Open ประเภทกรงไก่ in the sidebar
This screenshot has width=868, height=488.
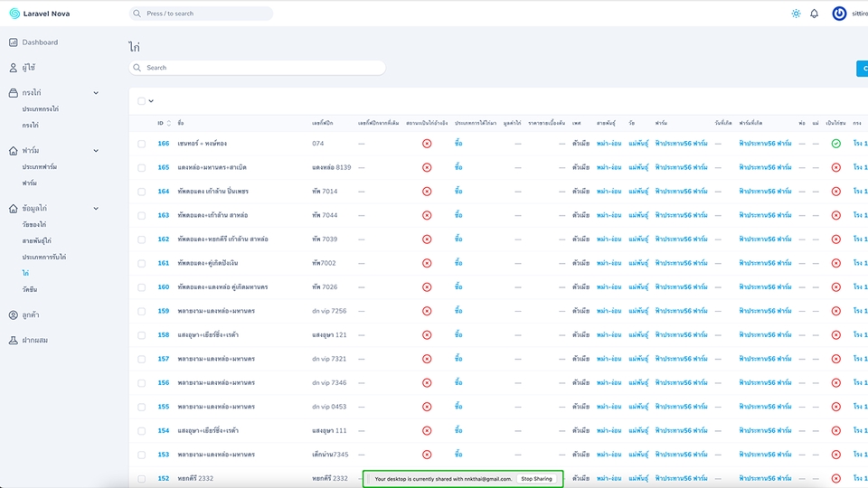(41, 109)
